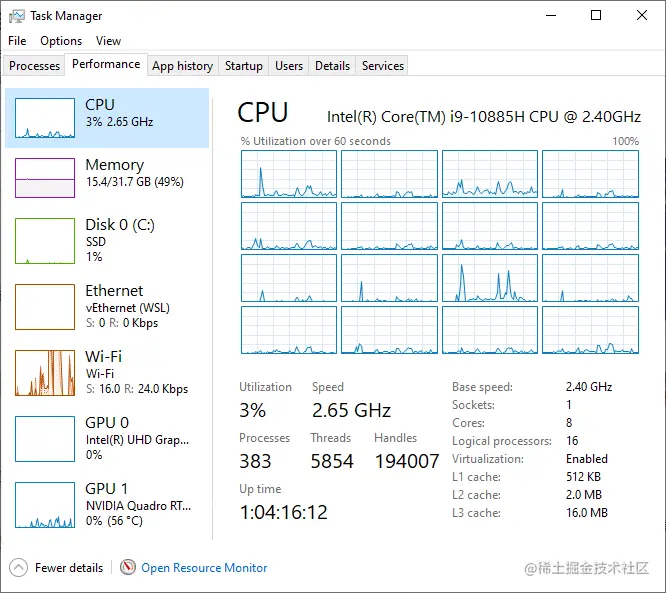Click the Utilization 3% value
Image resolution: width=666 pixels, height=593 pixels.
(252, 410)
